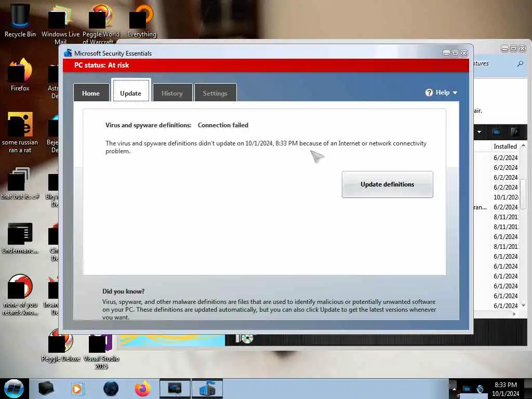Launch Peggle World of Warcraft shortcut

(x=101, y=24)
